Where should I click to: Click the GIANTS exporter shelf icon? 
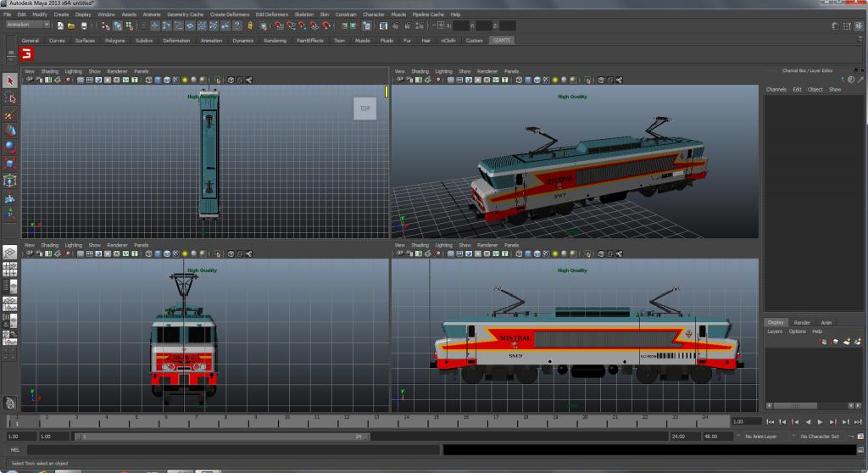pos(26,53)
